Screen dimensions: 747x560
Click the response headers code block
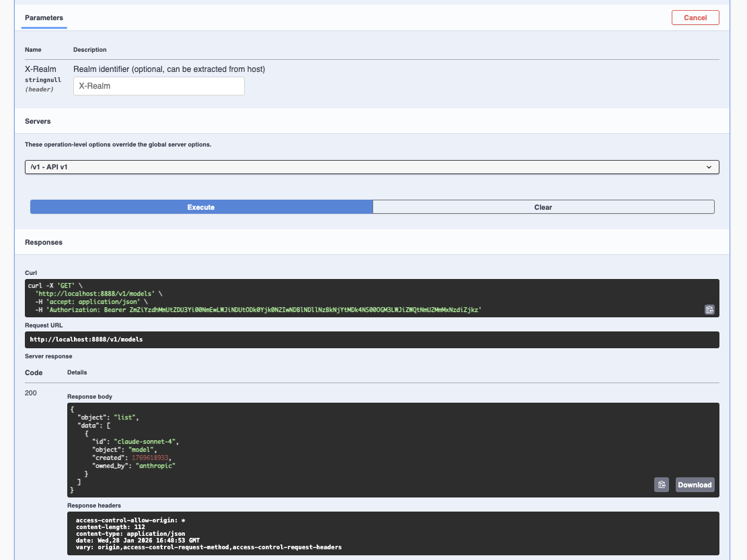[393, 533]
